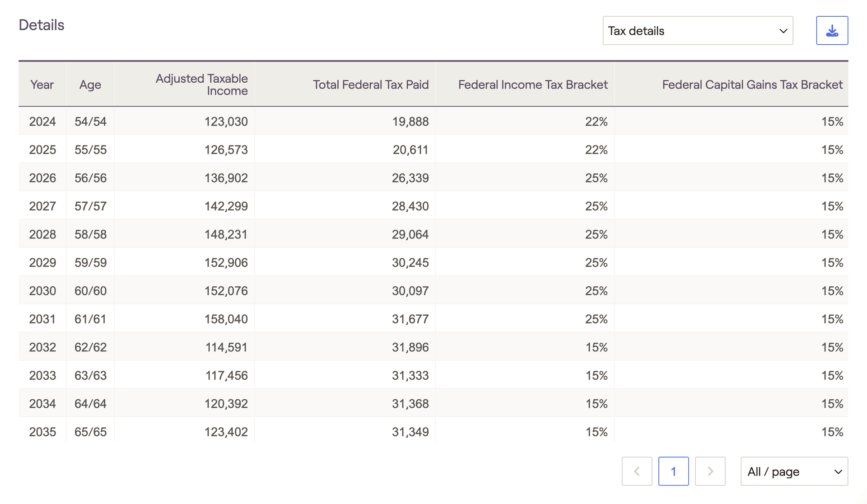This screenshot has height=504, width=867.
Task: Click the Year column header
Action: pyautogui.click(x=42, y=84)
